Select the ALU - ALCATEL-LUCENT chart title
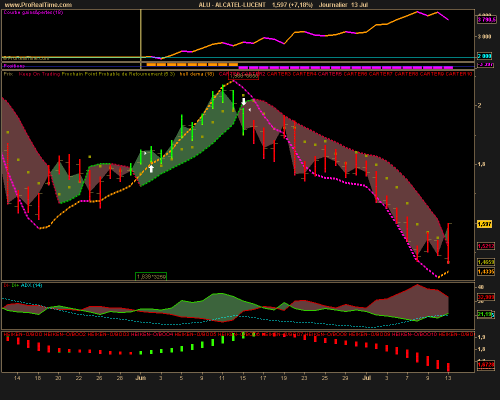This screenshot has width=500, height=400. (x=232, y=5)
